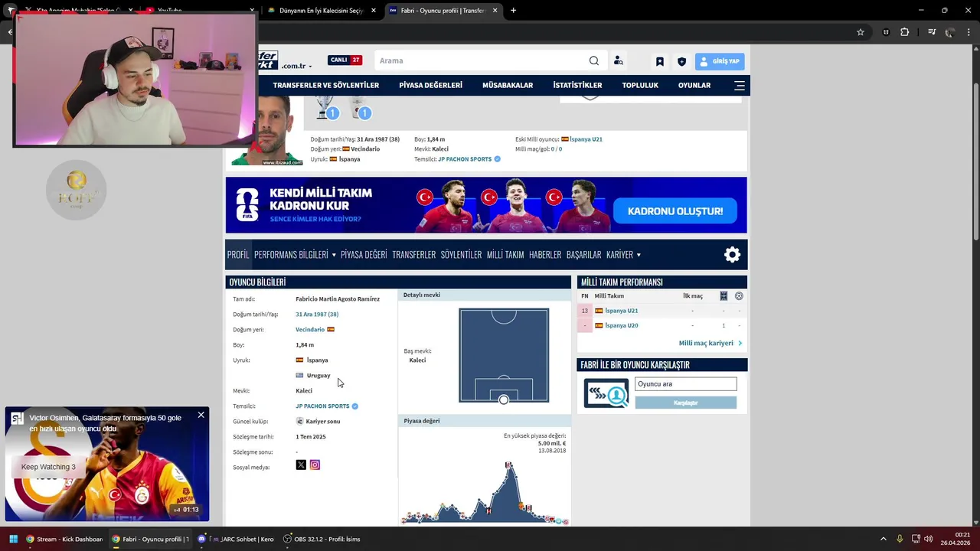Open Piyasa Değerleri menu
Image resolution: width=980 pixels, height=551 pixels.
pos(431,85)
